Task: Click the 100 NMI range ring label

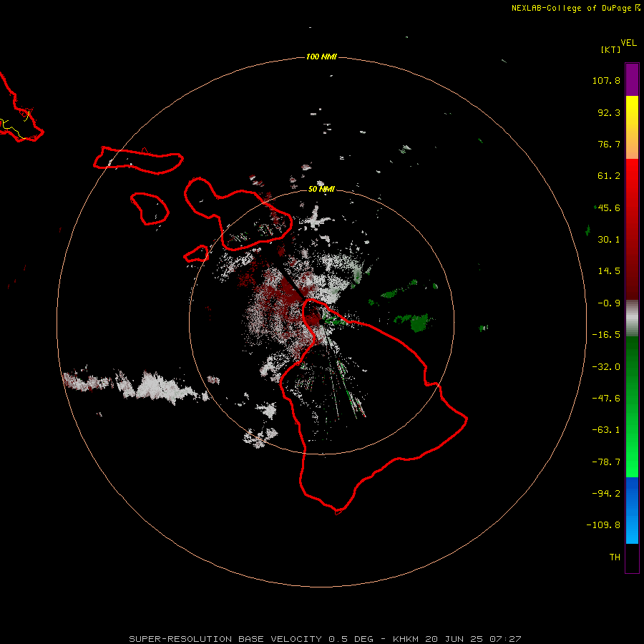Action: (321, 57)
